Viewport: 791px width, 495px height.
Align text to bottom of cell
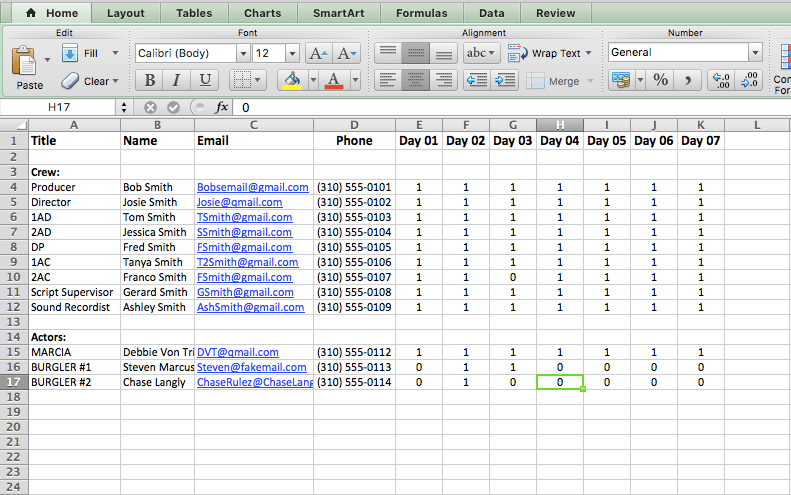(443, 52)
